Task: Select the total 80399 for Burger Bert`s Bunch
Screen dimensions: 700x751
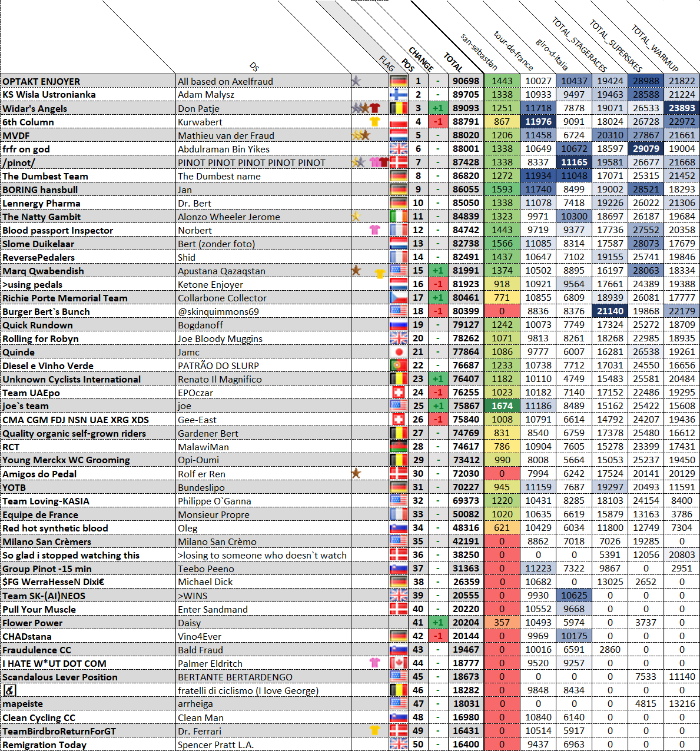Action: tap(466, 311)
